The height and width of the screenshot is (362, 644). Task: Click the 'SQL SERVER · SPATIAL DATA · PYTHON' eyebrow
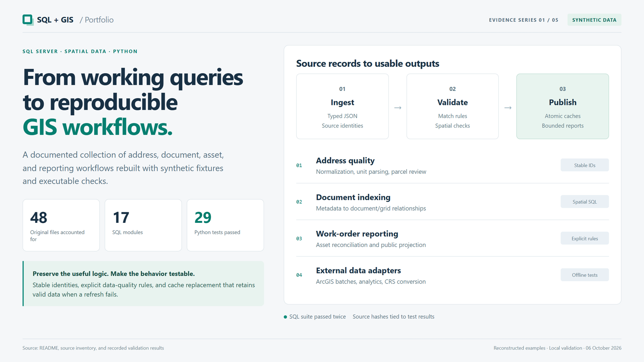click(80, 51)
